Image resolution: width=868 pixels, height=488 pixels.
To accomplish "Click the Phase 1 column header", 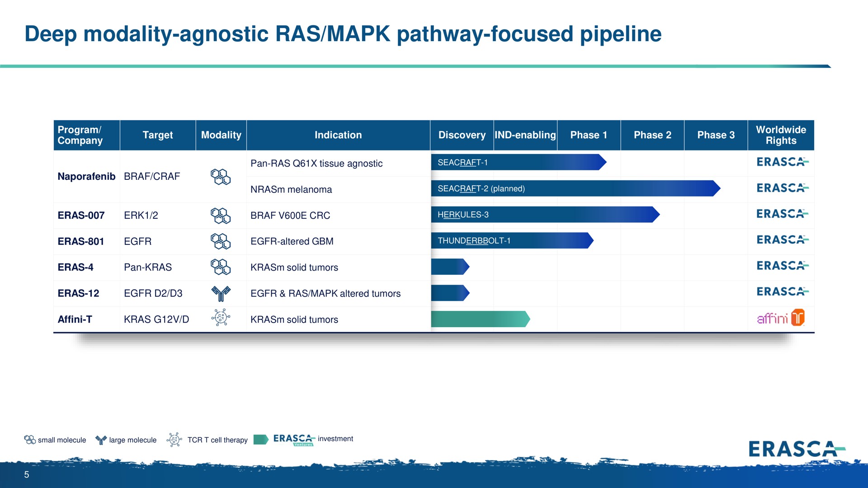I will click(x=589, y=135).
